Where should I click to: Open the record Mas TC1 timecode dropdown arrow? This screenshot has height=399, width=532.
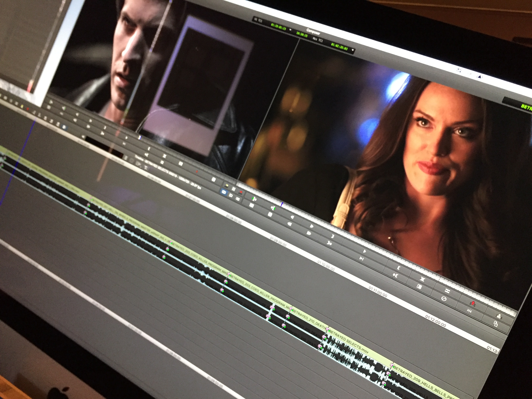pos(353,50)
